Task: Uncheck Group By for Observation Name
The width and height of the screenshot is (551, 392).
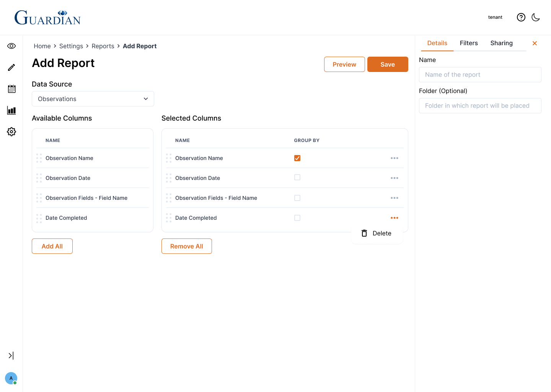Action: [297, 158]
